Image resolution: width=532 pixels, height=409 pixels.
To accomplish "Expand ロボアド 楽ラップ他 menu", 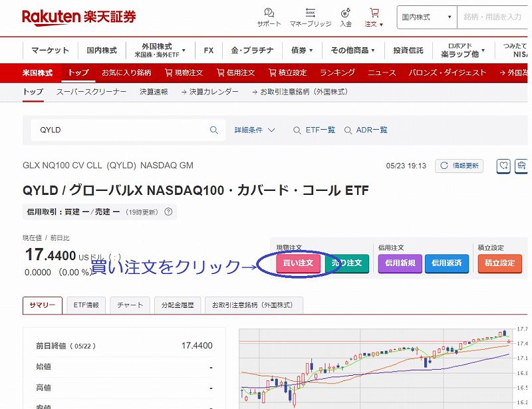I will coord(463,51).
